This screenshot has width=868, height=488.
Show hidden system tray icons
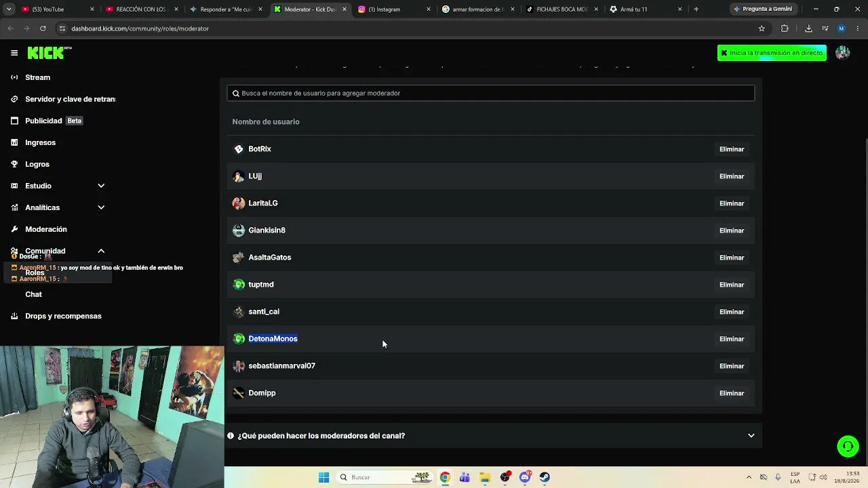(x=749, y=477)
